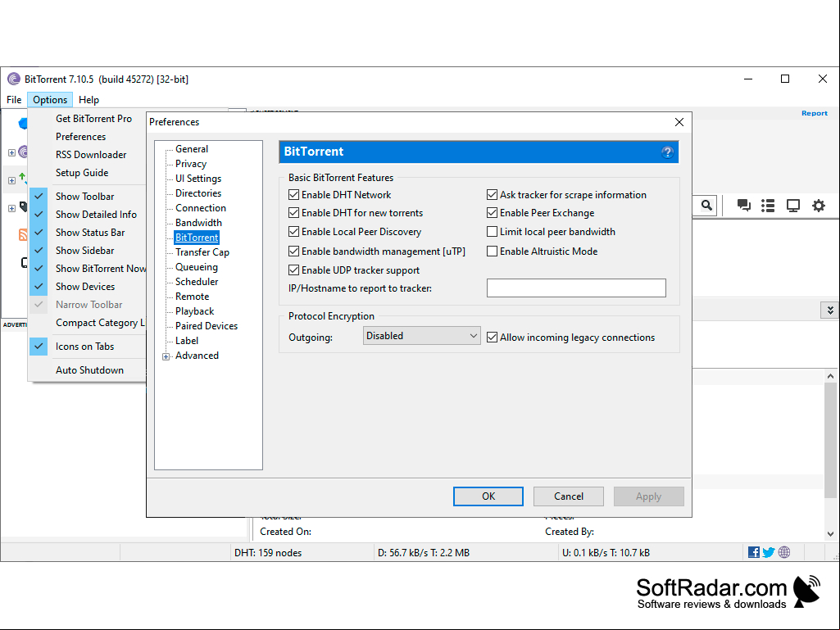
Task: Click the Report link
Action: pyautogui.click(x=815, y=113)
